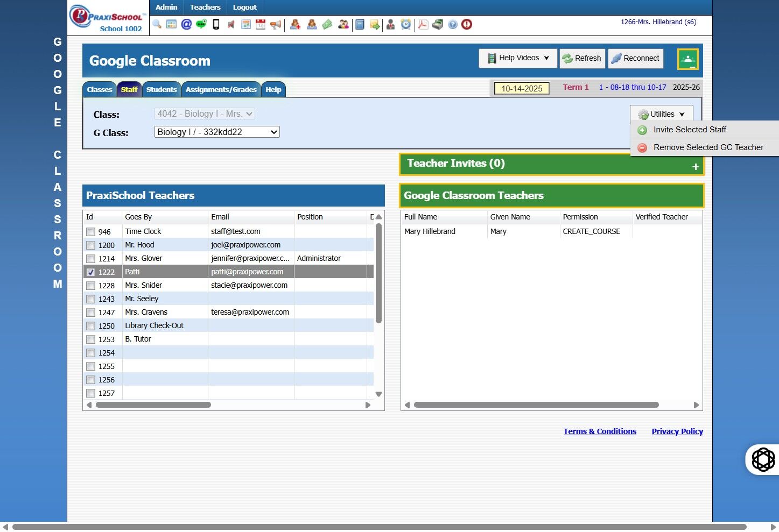Check the Mrs. Snider checkbox
The height and width of the screenshot is (532, 779).
(x=91, y=286)
